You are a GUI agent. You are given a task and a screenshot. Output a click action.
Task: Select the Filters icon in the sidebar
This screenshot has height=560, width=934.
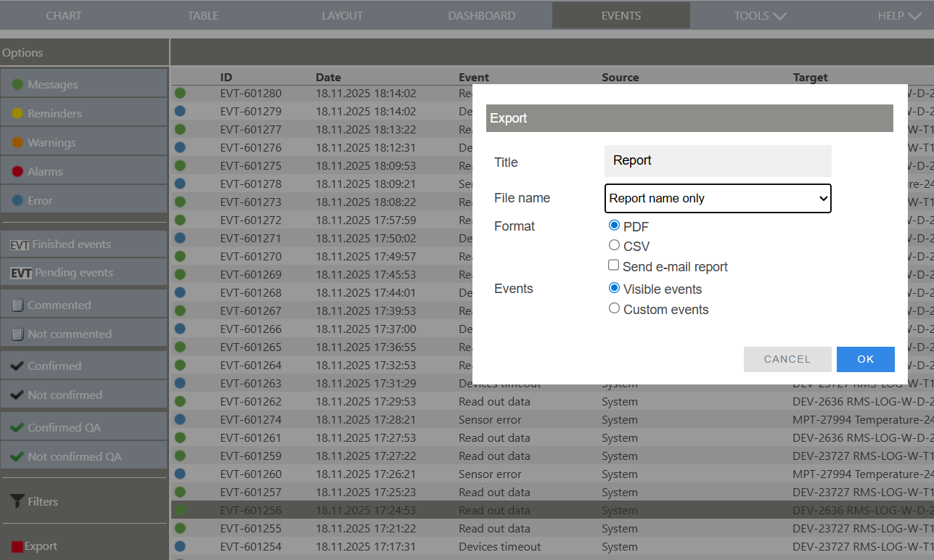click(16, 501)
